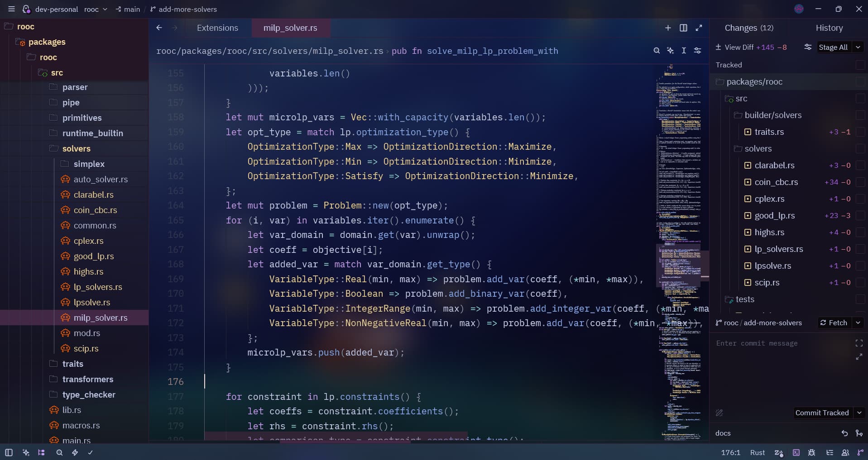Open Stage All dropdown arrow
Image resolution: width=868 pixels, height=460 pixels.
[x=858, y=47]
